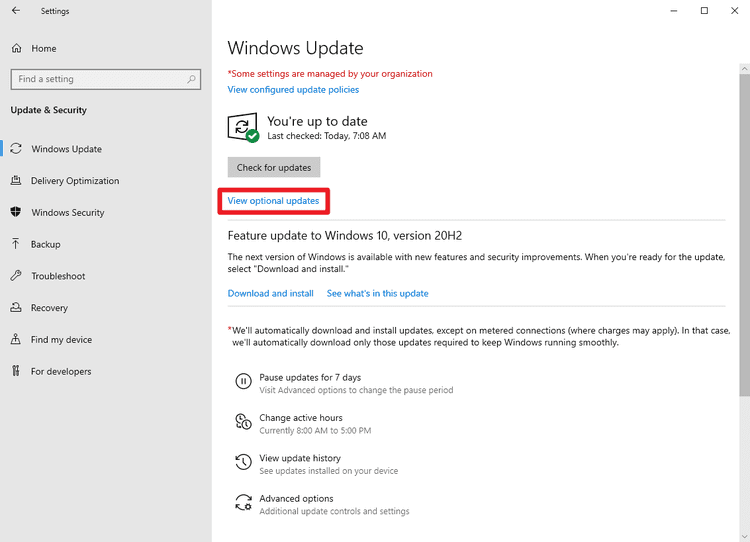Click the "Last checked: Today, 7:08 AM" text
The height and width of the screenshot is (542, 750).
(326, 136)
